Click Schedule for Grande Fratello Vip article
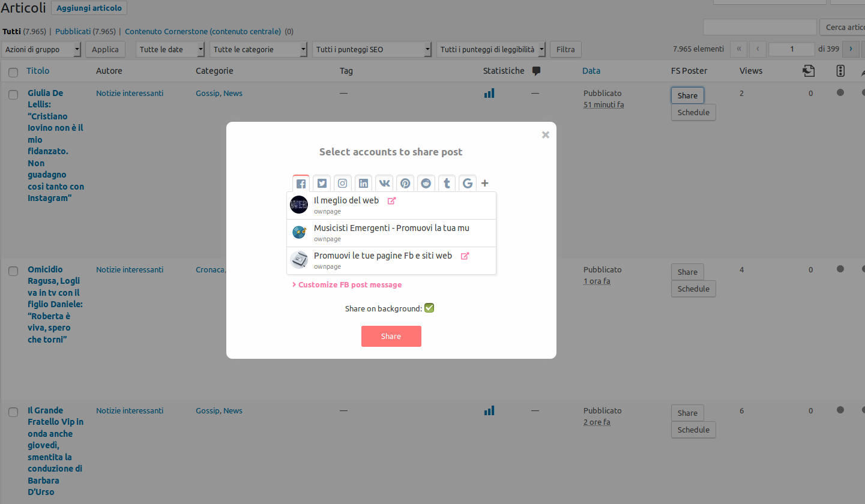 point(693,430)
